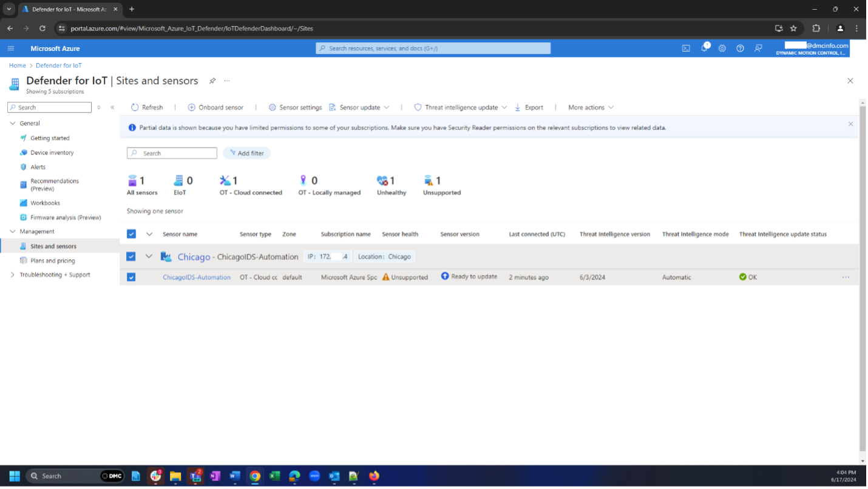Filter by the Unhealthy sensors tile
The width and height of the screenshot is (868, 489).
point(392,186)
